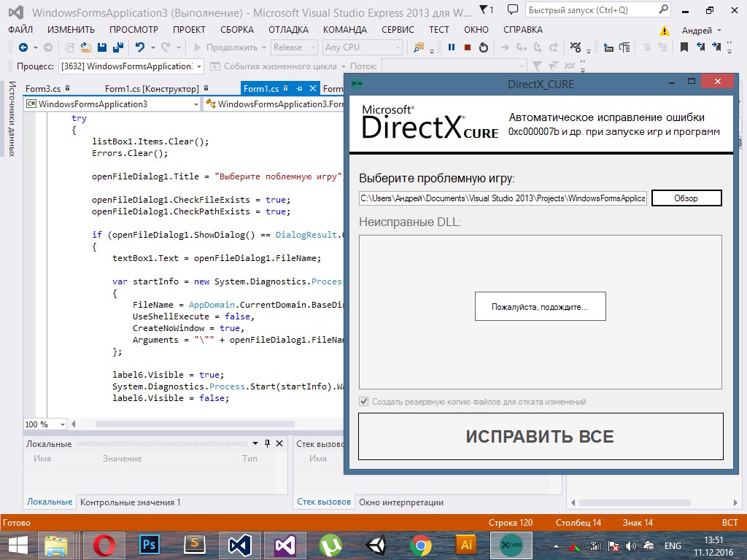747x560 pixels.
Task: Pause debugging with the Break All icon
Action: [452, 47]
